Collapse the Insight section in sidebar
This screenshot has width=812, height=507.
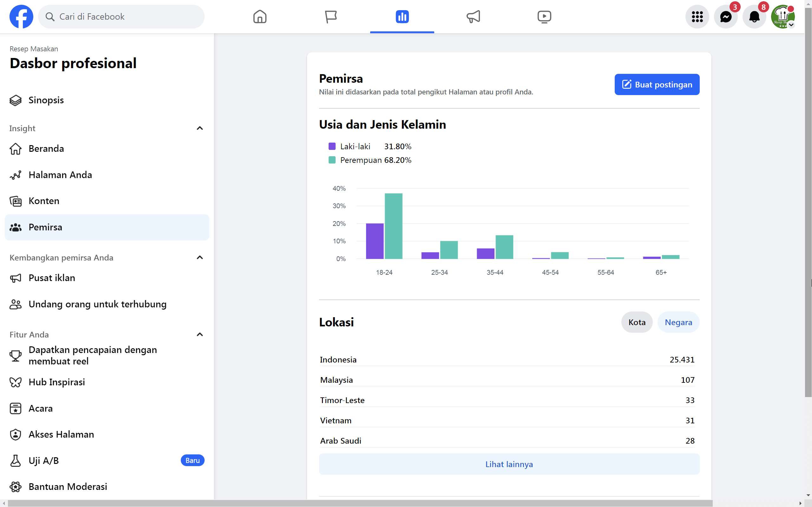click(x=200, y=128)
